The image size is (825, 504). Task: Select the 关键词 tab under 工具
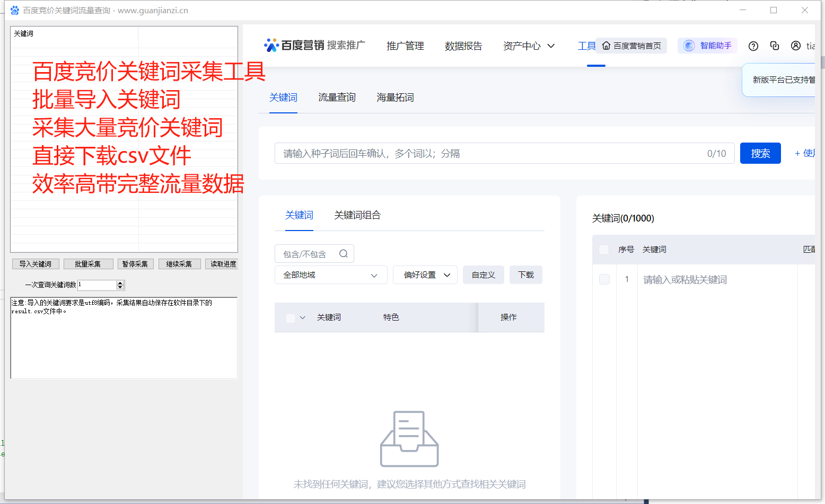tap(283, 98)
